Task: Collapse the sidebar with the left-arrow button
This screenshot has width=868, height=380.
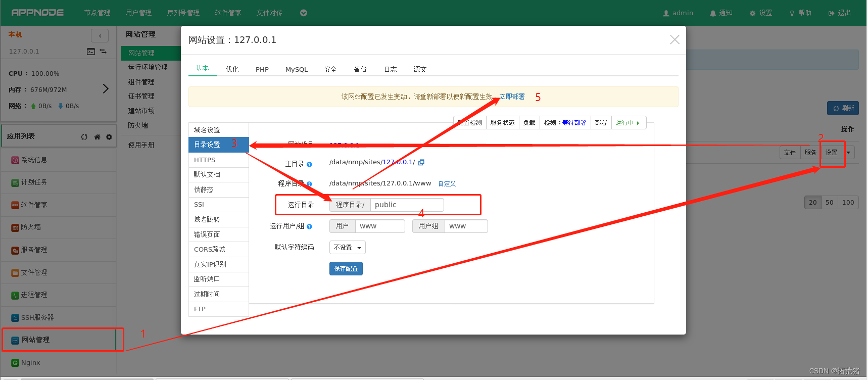Action: click(x=100, y=35)
